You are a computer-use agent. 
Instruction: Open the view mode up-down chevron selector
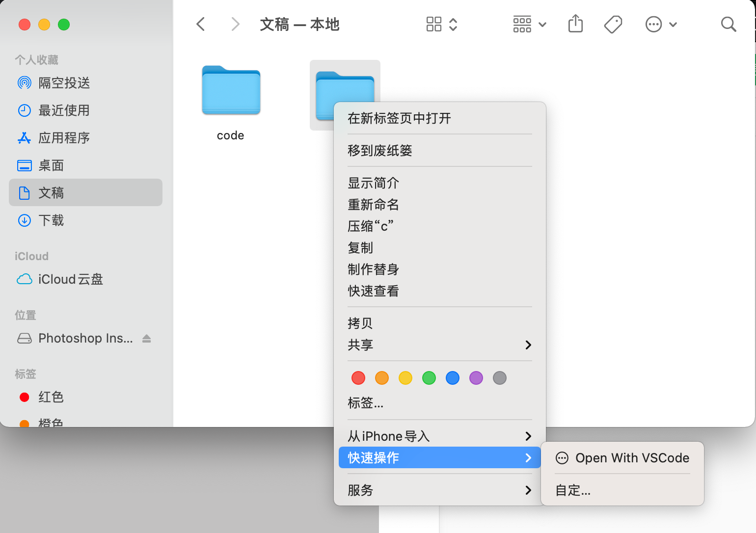click(453, 24)
